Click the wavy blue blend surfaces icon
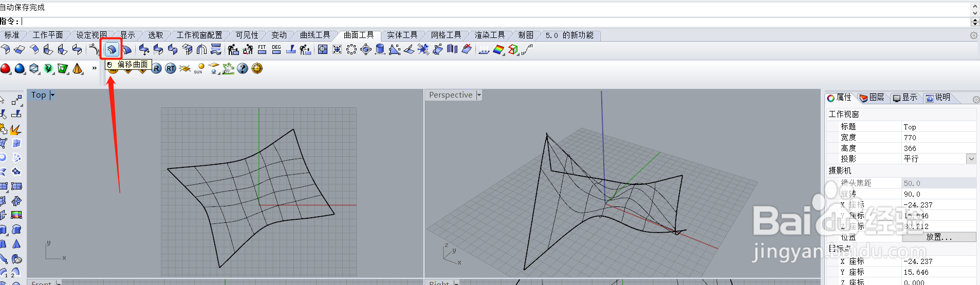 (x=216, y=49)
